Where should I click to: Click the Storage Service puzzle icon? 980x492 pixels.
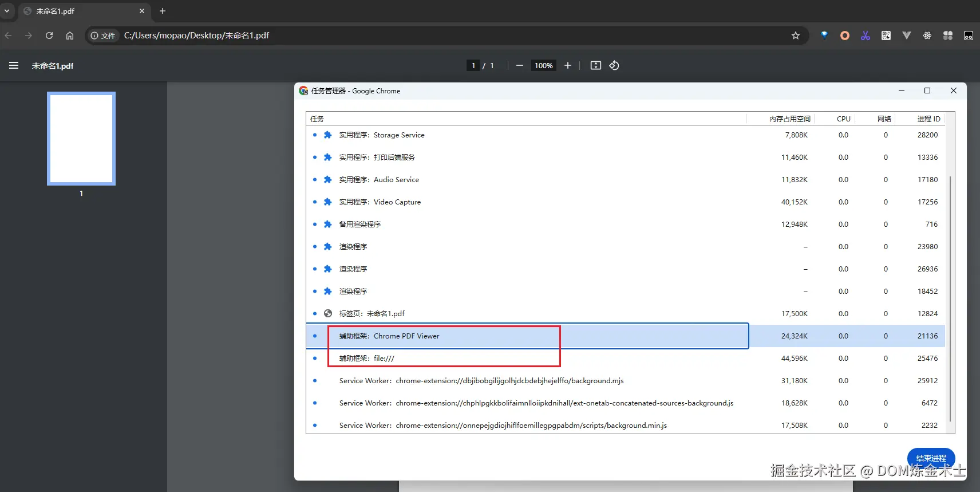(327, 135)
